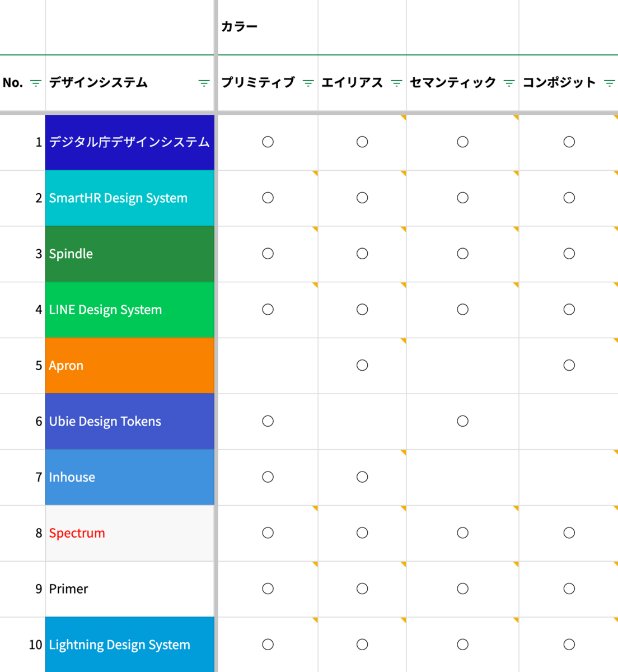The image size is (618, 672).
Task: Click the プリミティブ circle for LINE Design System
Action: pyautogui.click(x=268, y=310)
